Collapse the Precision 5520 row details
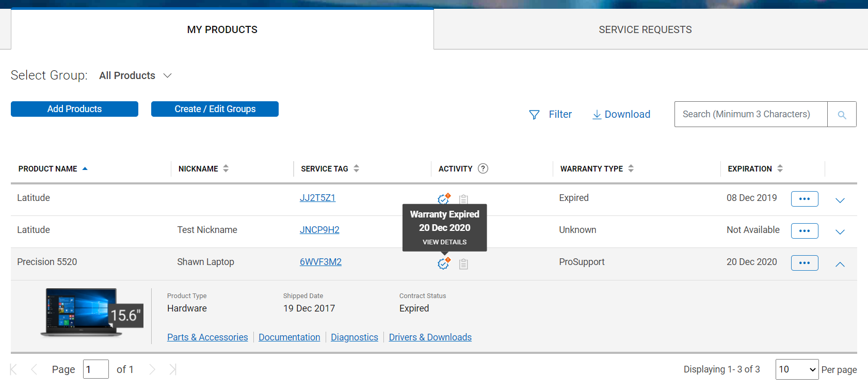 840,264
